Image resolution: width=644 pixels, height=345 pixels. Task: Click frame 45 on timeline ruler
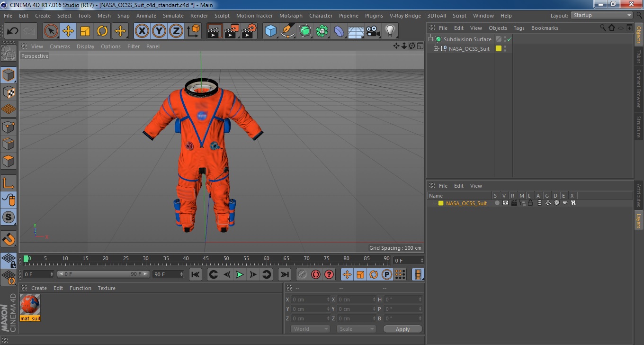pyautogui.click(x=206, y=259)
